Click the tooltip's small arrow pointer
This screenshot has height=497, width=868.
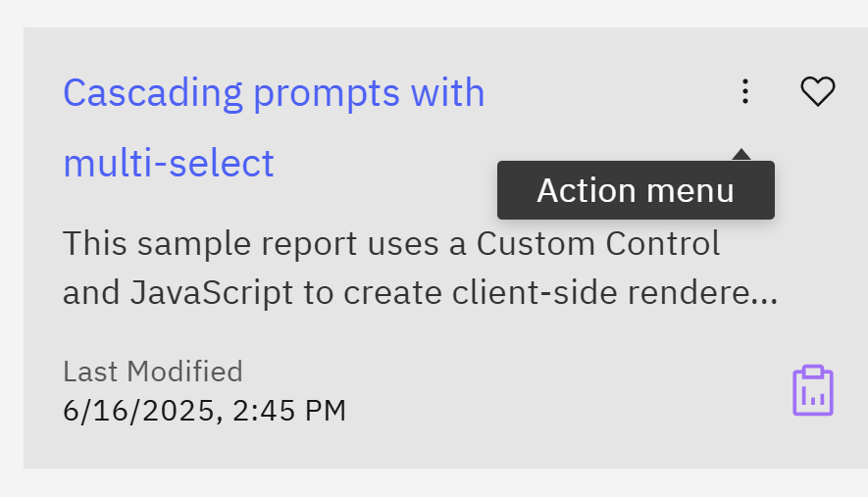(x=741, y=154)
